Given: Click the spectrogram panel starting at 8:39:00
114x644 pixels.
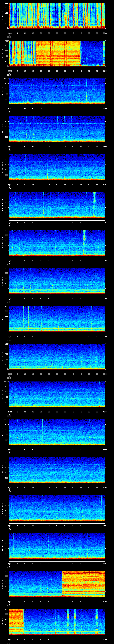Looking at the screenshot, I should 57,394.
